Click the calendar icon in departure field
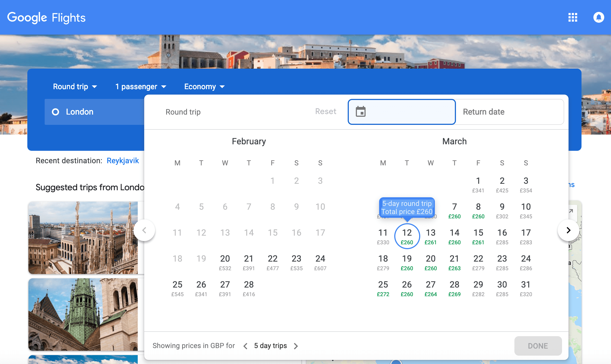This screenshot has width=611, height=364. [360, 112]
